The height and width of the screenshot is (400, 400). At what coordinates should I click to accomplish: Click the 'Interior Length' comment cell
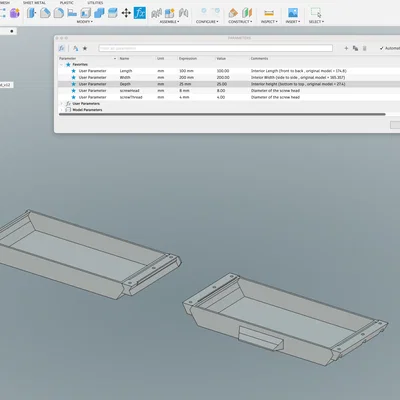pos(299,71)
